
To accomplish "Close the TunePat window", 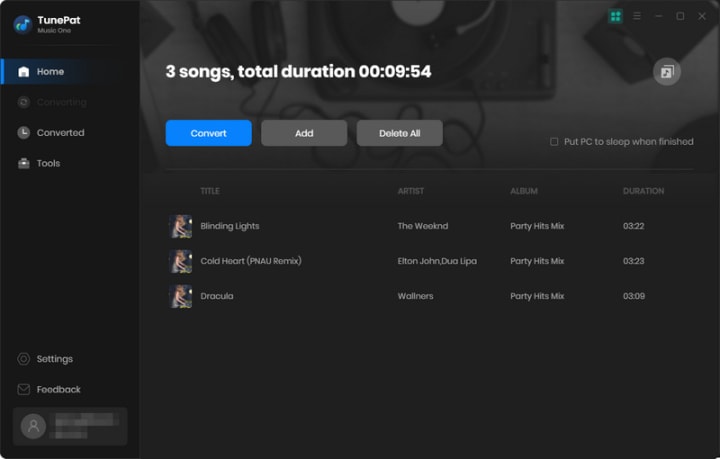I will point(702,16).
